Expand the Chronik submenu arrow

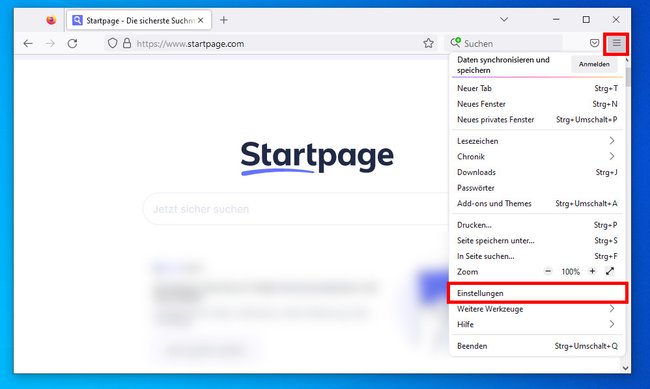tap(612, 156)
